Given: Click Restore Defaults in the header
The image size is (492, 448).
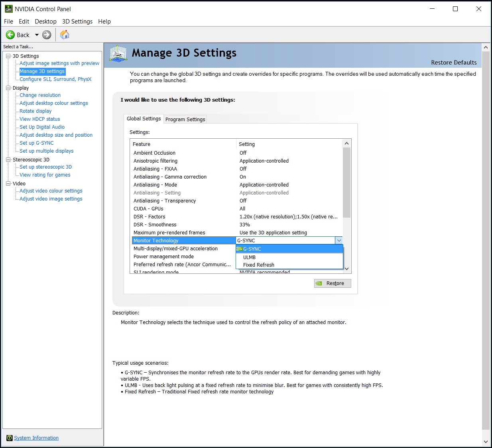Looking at the screenshot, I should coord(454,63).
